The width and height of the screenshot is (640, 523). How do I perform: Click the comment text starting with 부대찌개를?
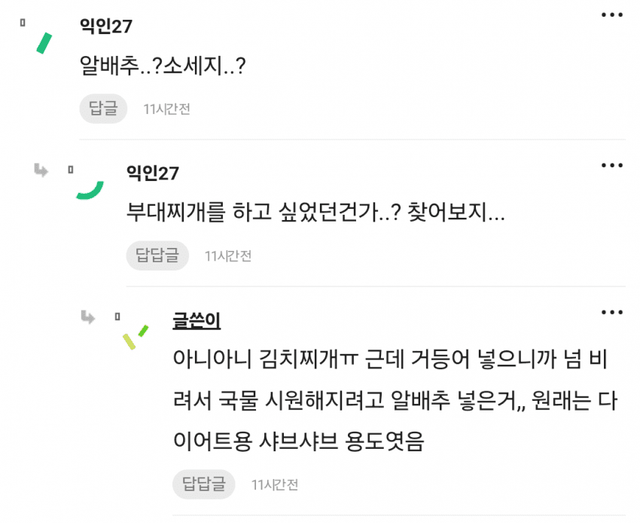315,213
